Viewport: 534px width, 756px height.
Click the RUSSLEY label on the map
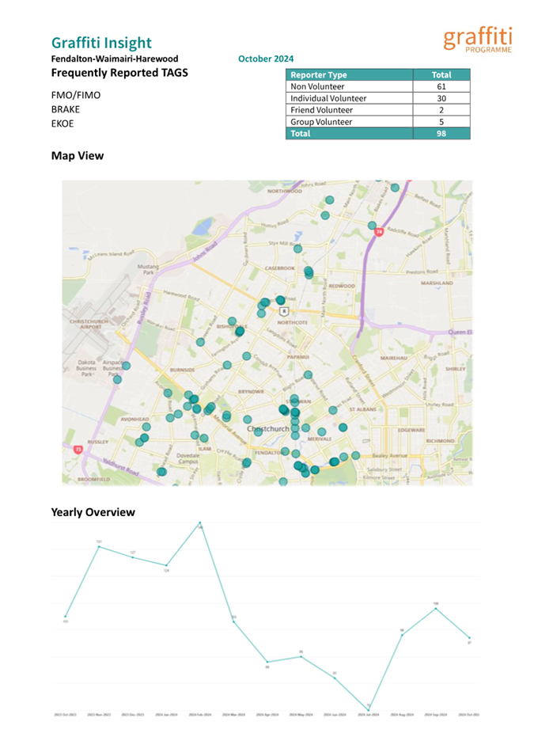[98, 442]
